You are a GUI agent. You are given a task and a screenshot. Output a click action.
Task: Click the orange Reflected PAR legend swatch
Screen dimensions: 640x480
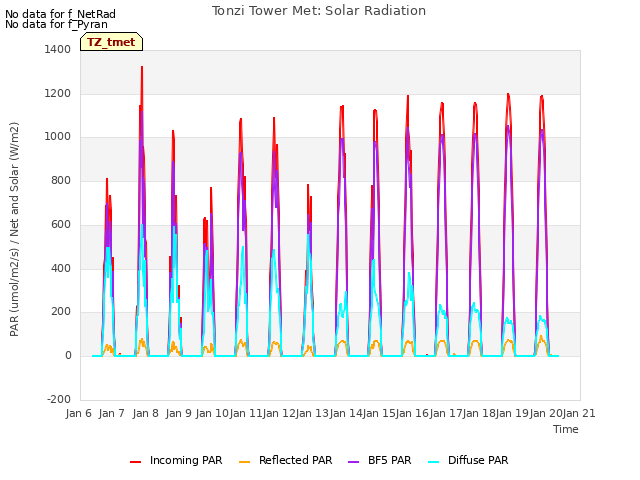(x=244, y=462)
